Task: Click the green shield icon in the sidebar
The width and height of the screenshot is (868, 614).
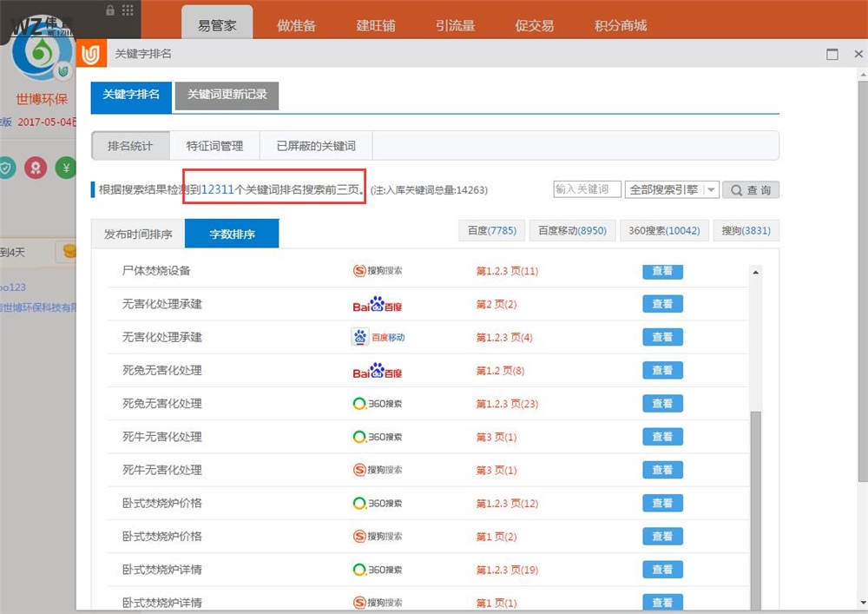Action: click(7, 168)
